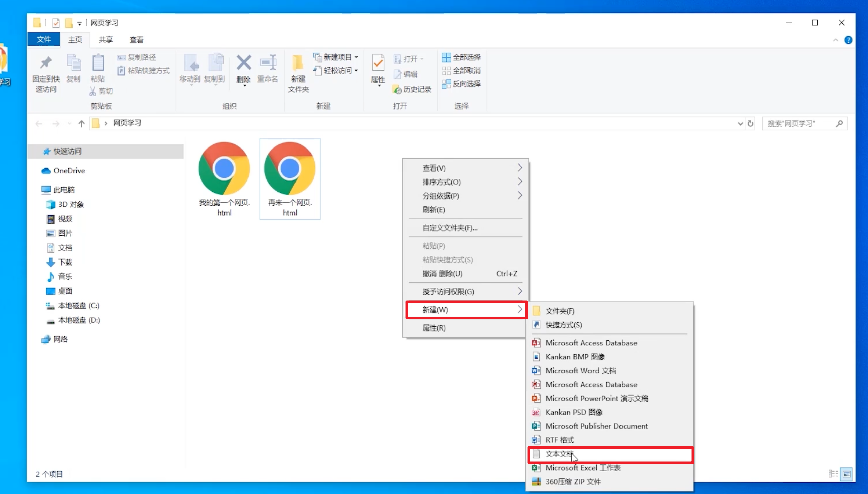The width and height of the screenshot is (868, 494).
Task: Click the Paste clipboard icon
Action: click(98, 63)
